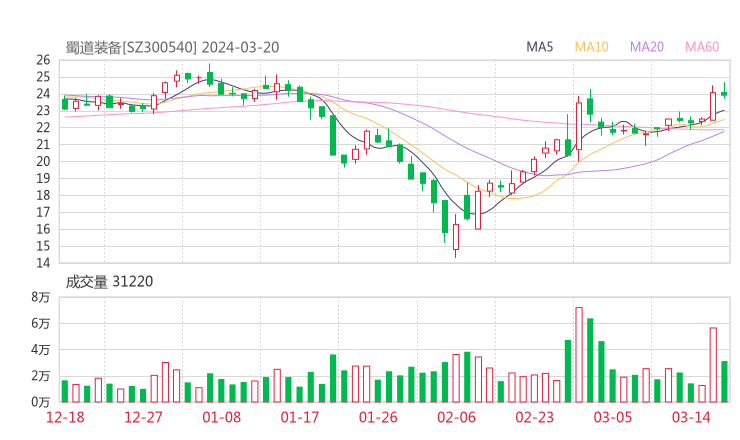
Task: Click the 4万 volume axis label
Action: click(x=41, y=350)
